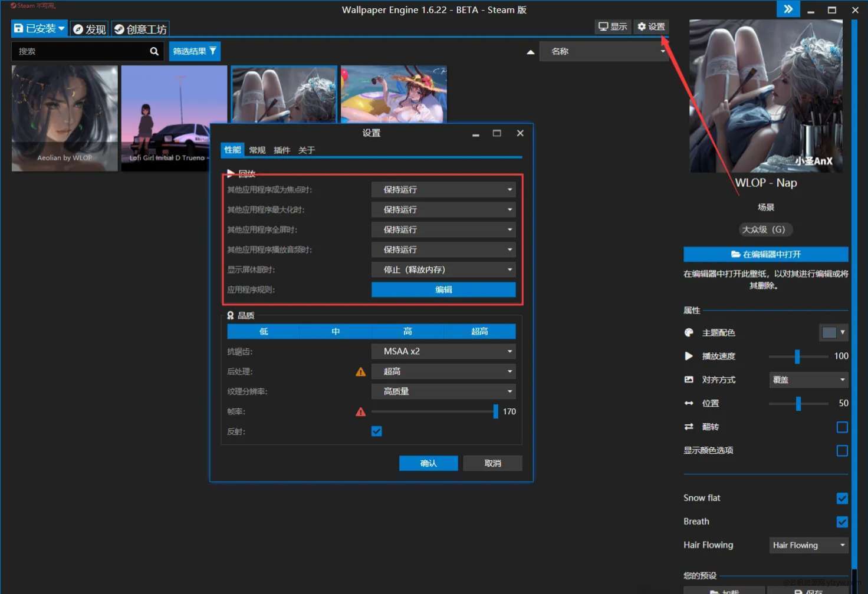
Task: Confirm settings with 确认 button
Action: [429, 463]
